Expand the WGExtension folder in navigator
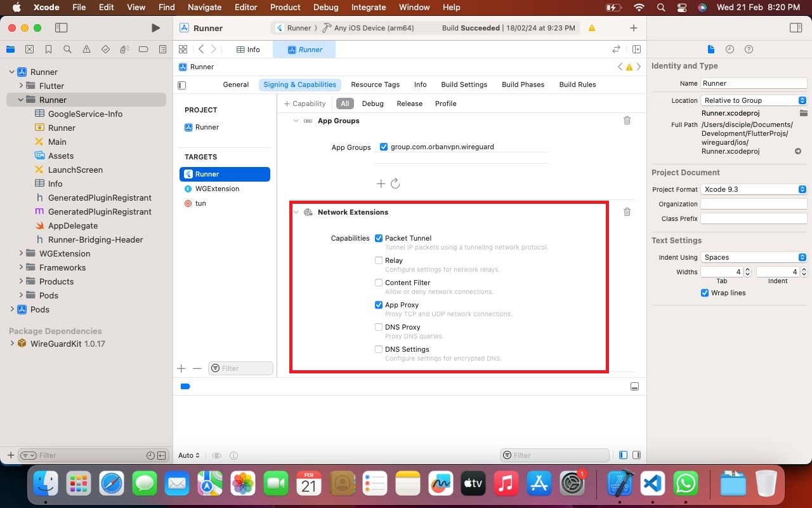Screen dimensions: 812x508 (22, 253)
